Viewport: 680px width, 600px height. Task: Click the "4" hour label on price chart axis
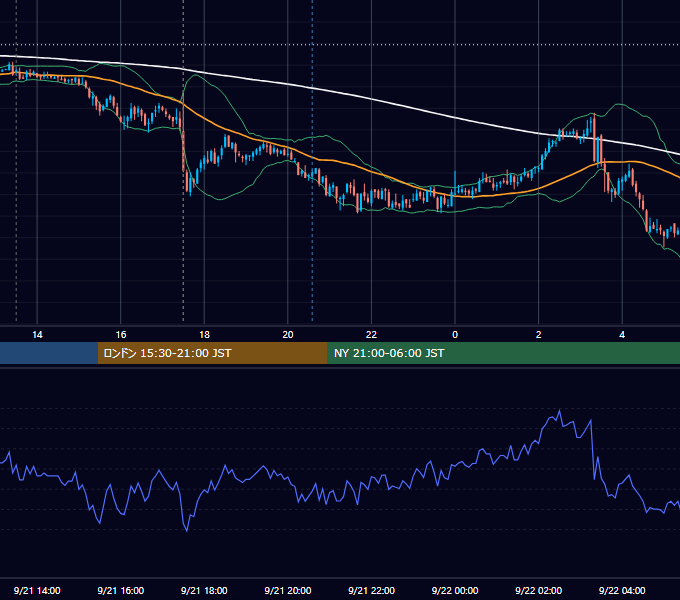click(x=622, y=335)
